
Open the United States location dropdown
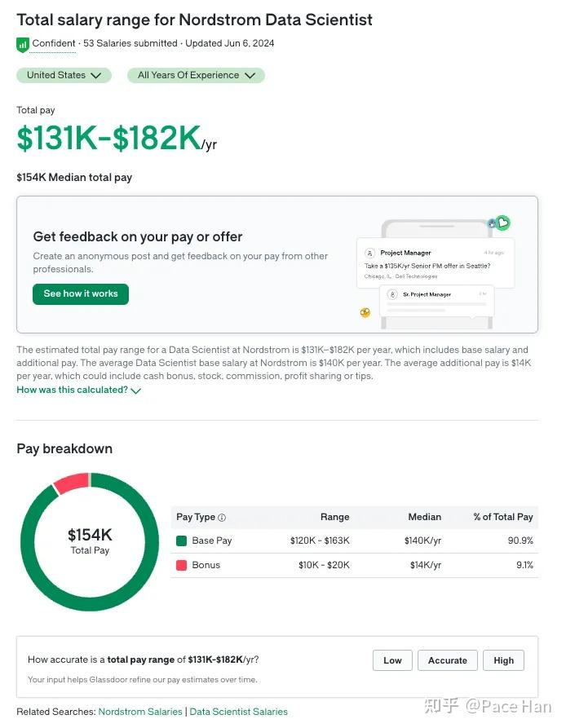64,75
